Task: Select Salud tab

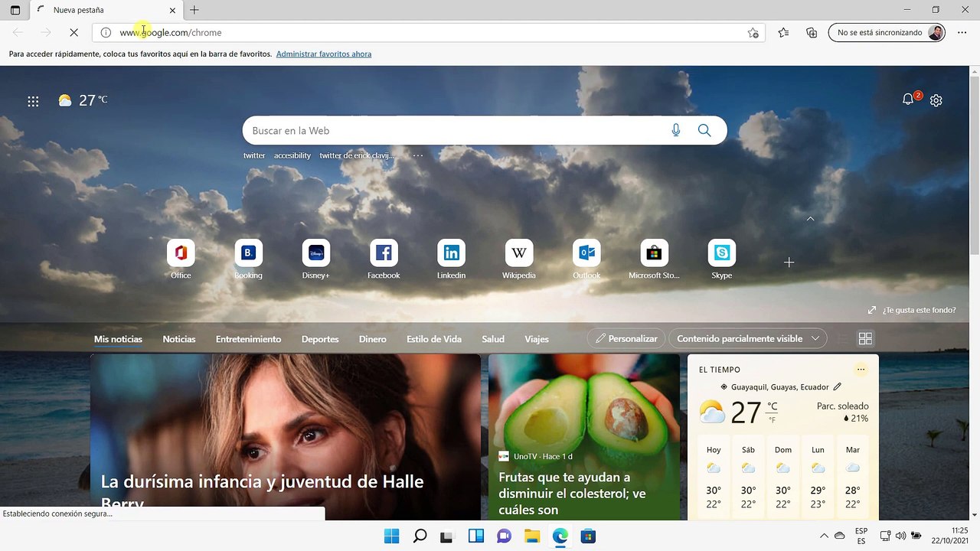Action: (x=493, y=339)
